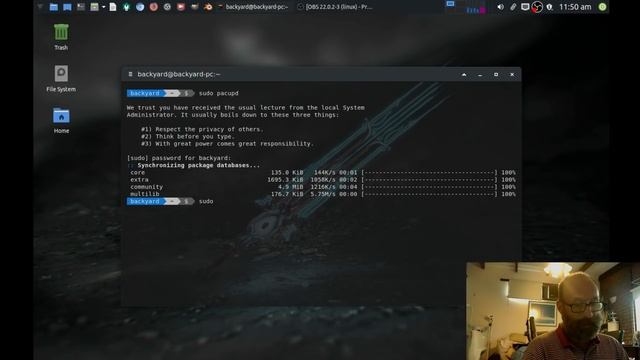Click the green teal launcher after document icon
640x360 pixels.
pos(127,7)
